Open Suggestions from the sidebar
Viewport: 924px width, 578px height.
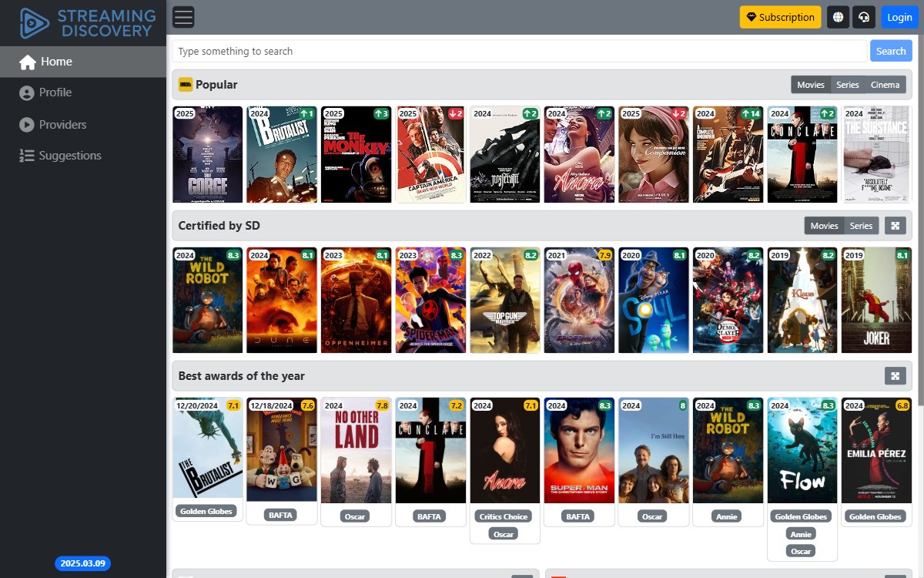(83, 156)
